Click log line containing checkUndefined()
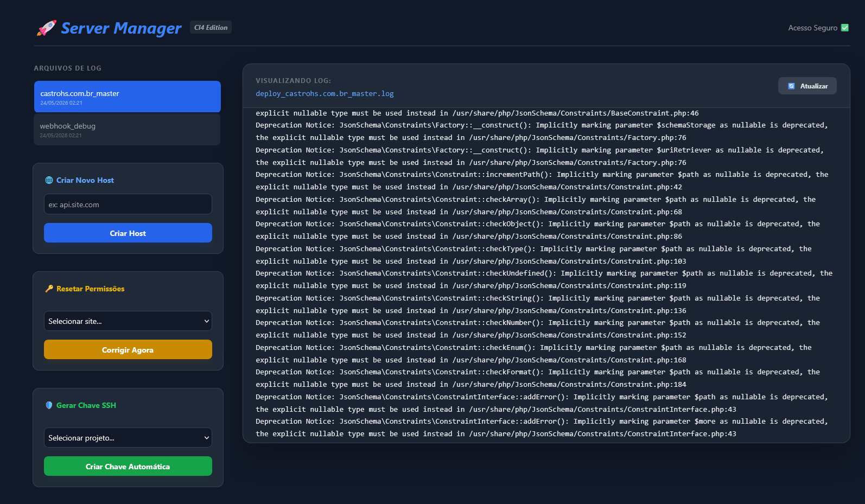 (544, 273)
